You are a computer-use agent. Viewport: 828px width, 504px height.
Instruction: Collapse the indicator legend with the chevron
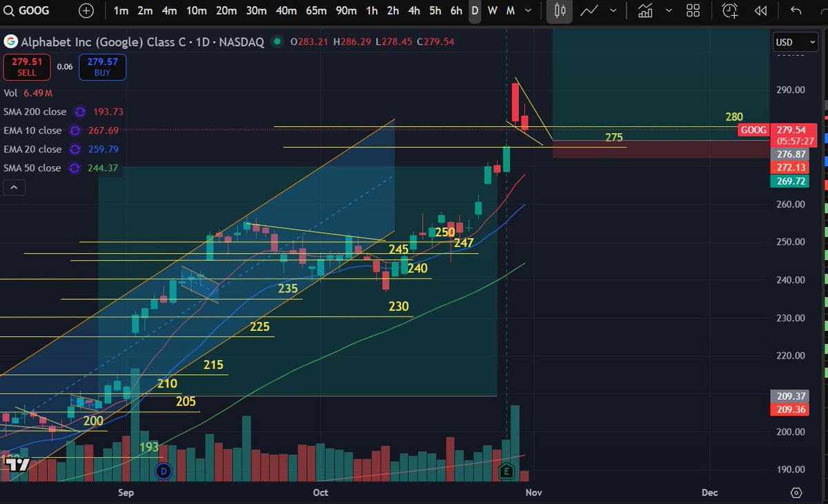[x=14, y=187]
